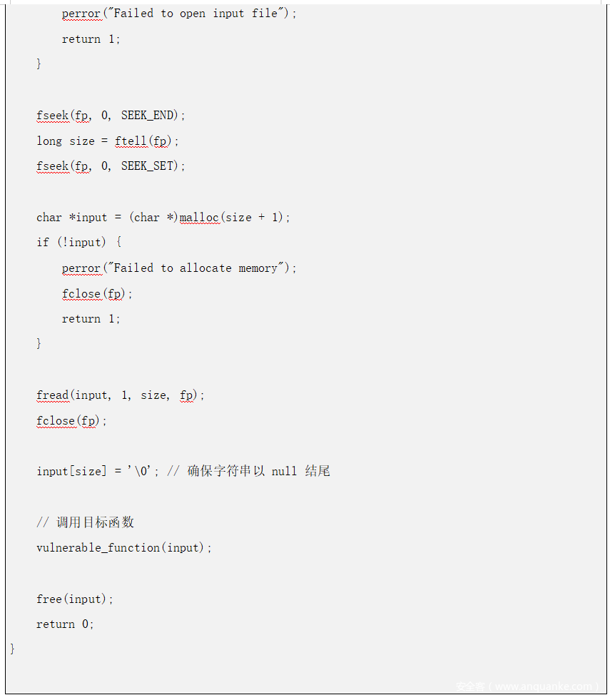
Task: Click the Chinese comment about null termination
Action: [258, 472]
